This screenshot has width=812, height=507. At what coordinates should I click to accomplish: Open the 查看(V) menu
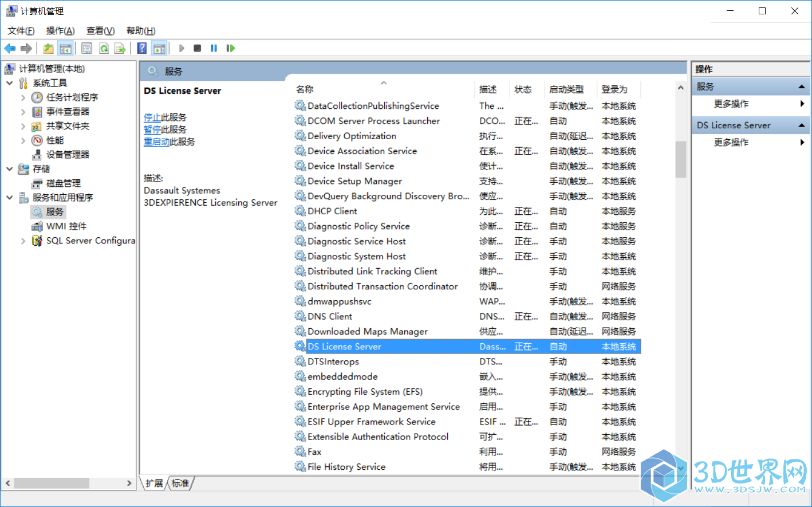tap(100, 31)
